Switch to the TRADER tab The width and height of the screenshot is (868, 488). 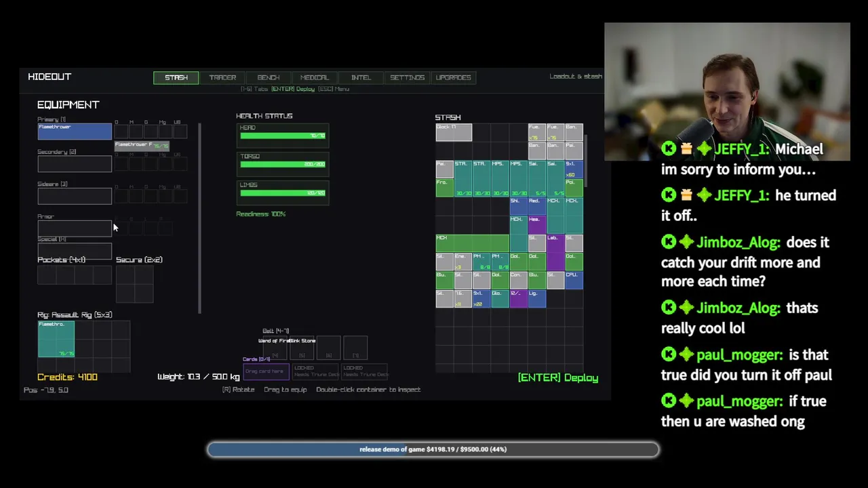222,77
